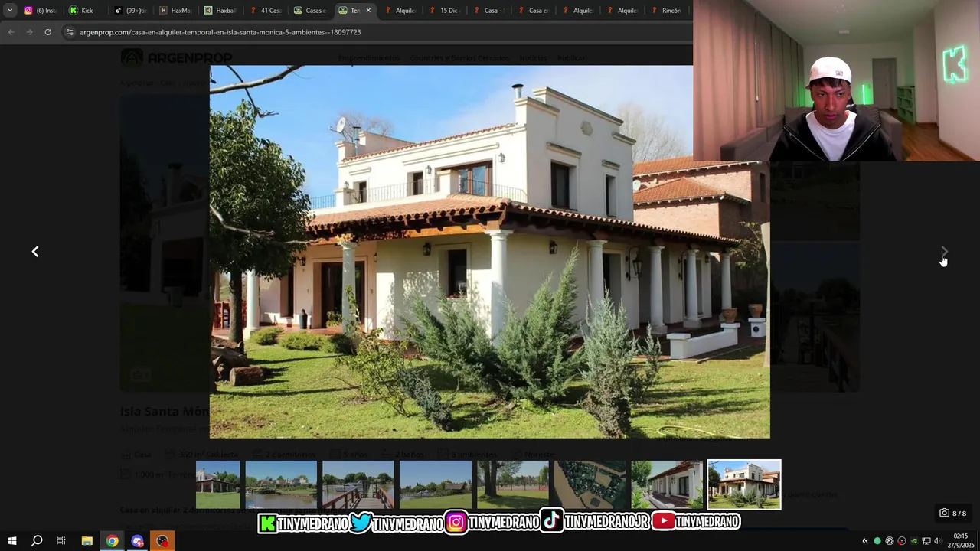Select second thumbnail showing riverside houses
Viewport: 980px width, 551px height.
coord(281,484)
